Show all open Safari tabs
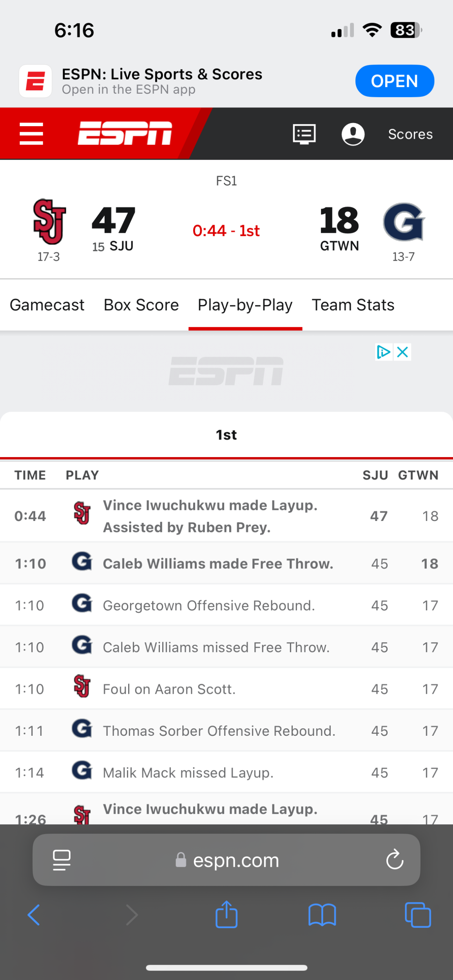This screenshot has height=980, width=453. (x=418, y=915)
